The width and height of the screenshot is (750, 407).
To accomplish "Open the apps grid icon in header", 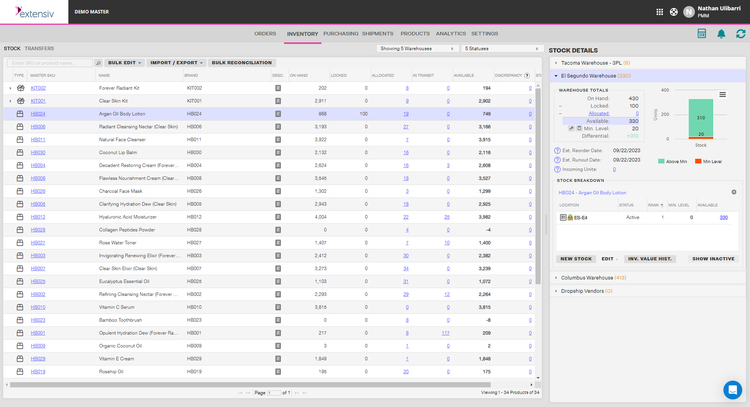I will (x=660, y=12).
